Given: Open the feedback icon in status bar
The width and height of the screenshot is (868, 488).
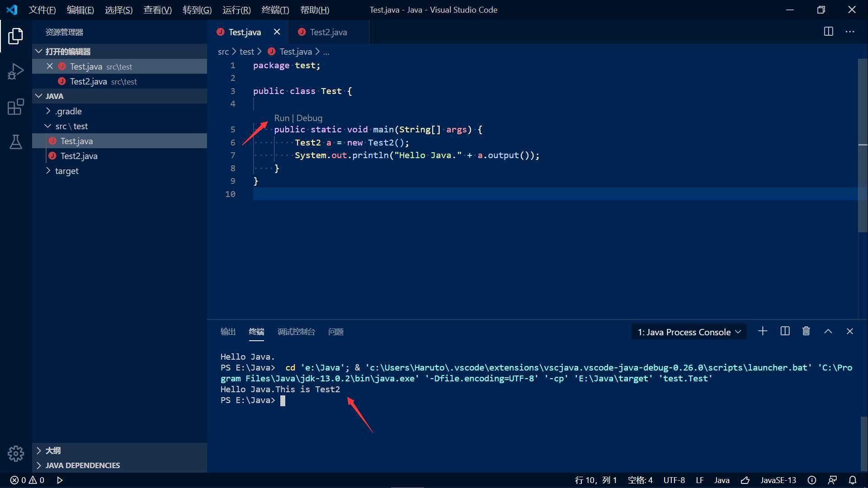Looking at the screenshot, I should (x=832, y=480).
